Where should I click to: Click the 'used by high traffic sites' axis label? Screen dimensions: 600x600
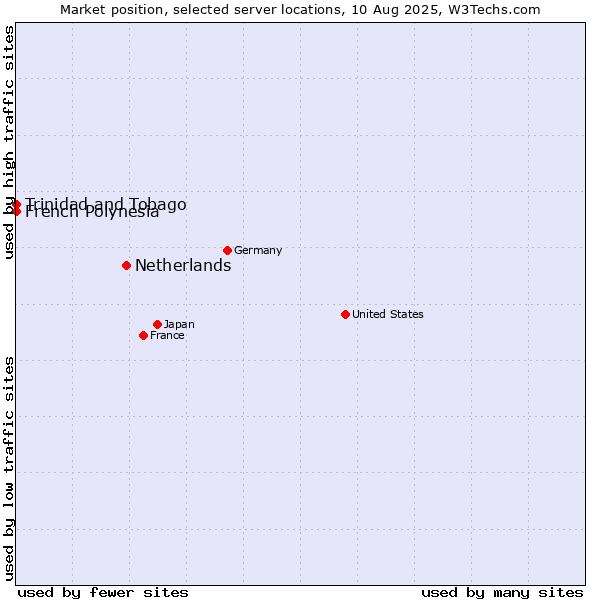click(8, 142)
